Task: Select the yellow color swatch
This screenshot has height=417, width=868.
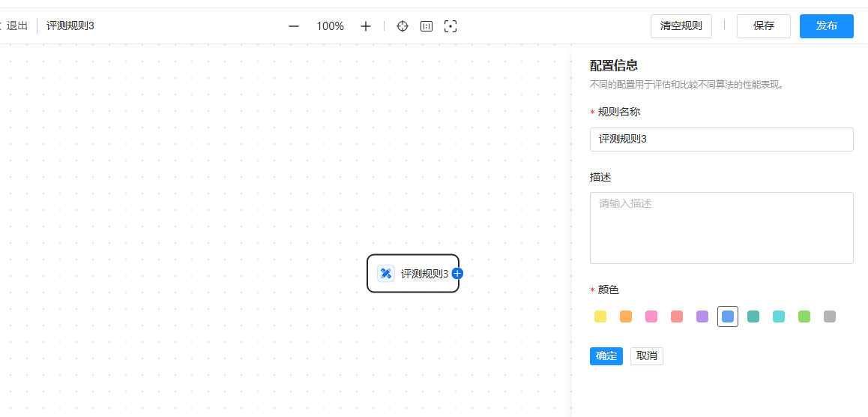Action: (x=600, y=316)
